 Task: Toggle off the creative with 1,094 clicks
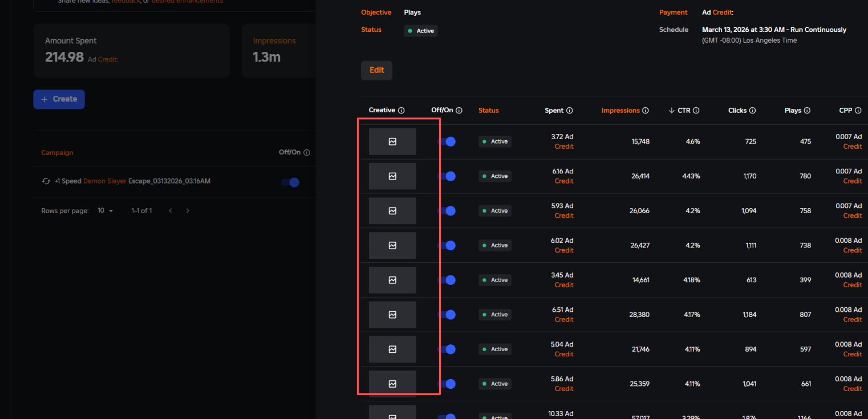tap(447, 211)
